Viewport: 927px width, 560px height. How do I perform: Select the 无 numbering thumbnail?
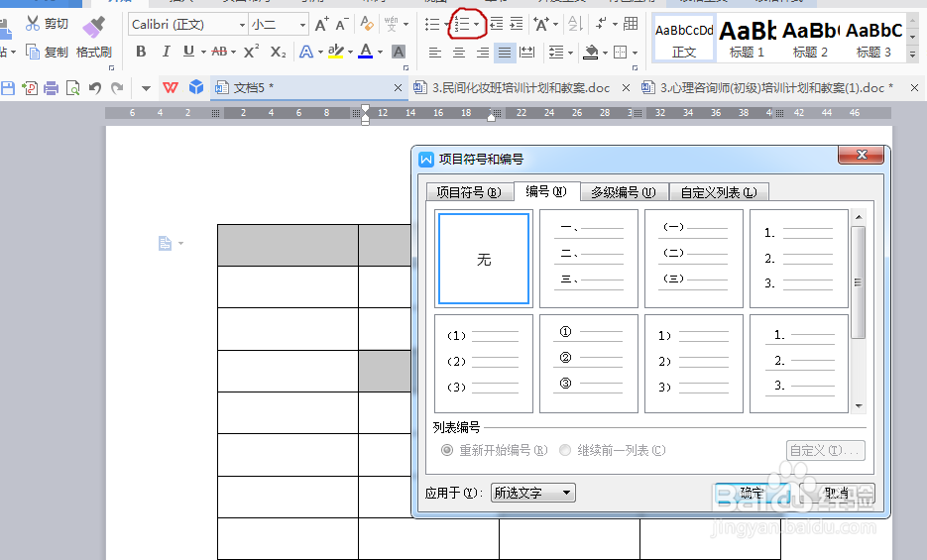point(484,259)
